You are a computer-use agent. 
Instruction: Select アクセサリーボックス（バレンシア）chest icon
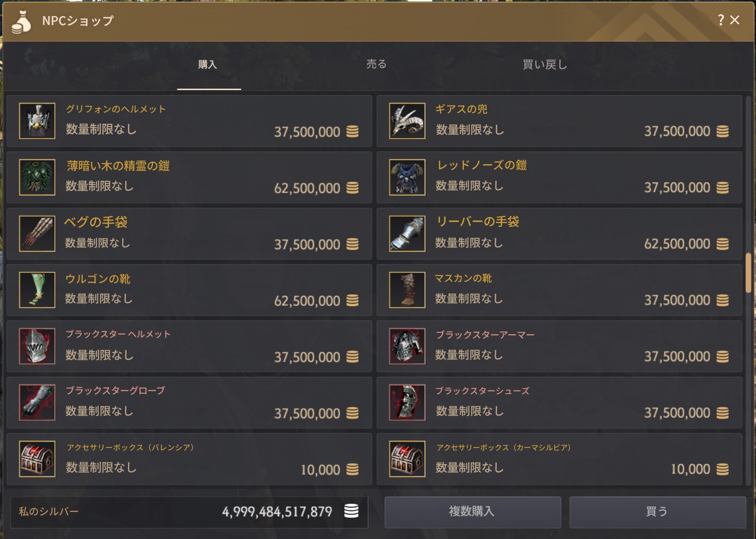click(37, 459)
